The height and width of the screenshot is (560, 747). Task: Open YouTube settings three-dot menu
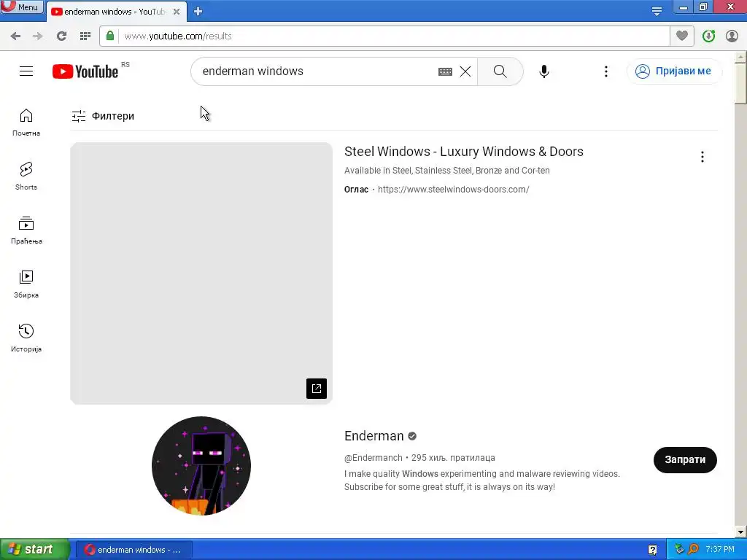[606, 71]
